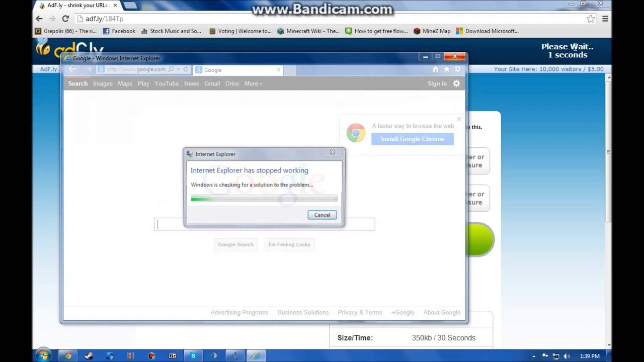The image size is (644, 362).
Task: Open the Google options gear icon
Action: click(456, 83)
